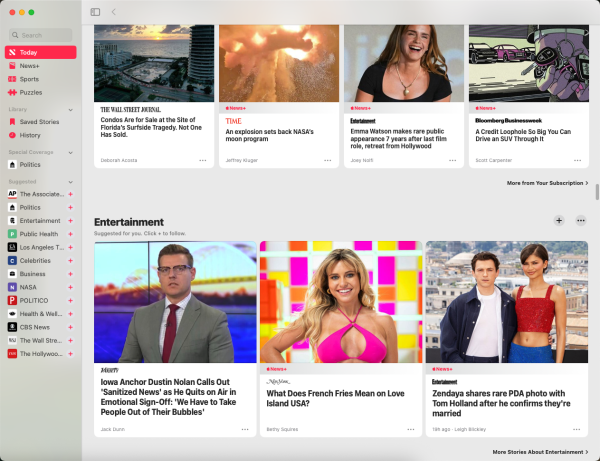Follow Health & Wellness with plus
The image size is (600, 461).
(70, 314)
